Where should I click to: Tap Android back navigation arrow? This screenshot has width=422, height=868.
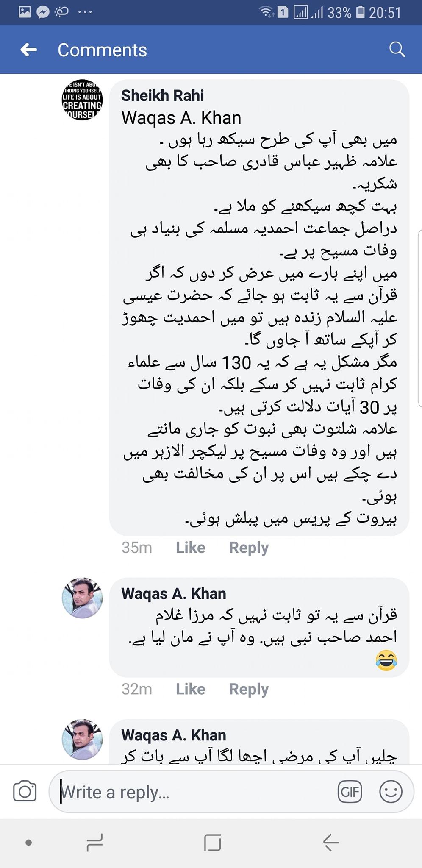click(331, 842)
